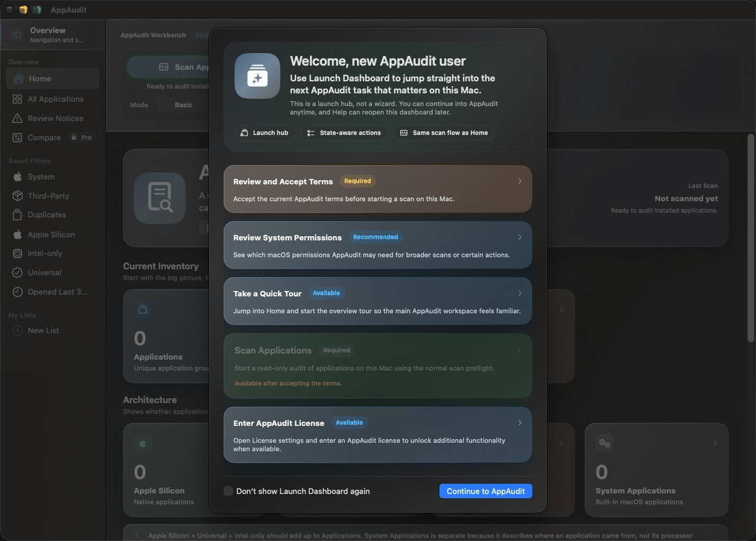The width and height of the screenshot is (756, 541).
Task: Click the Required badge on Accept Terms
Action: 357,181
